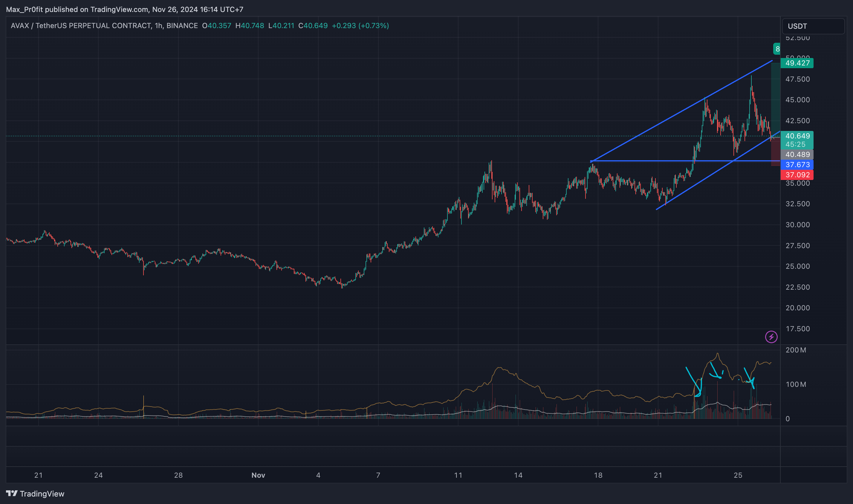Click the C40.649 close value in header
Screen dimensions: 853x504
pos(313,26)
